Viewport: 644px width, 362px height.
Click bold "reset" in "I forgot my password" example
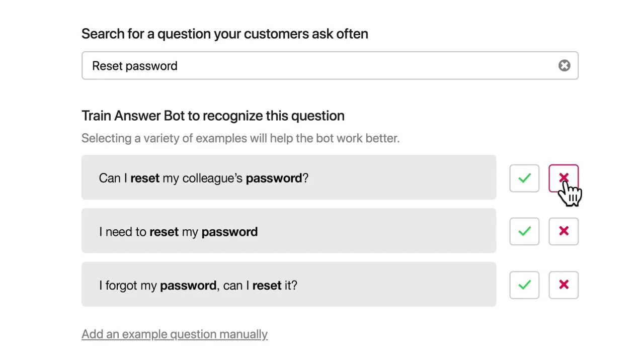click(267, 286)
